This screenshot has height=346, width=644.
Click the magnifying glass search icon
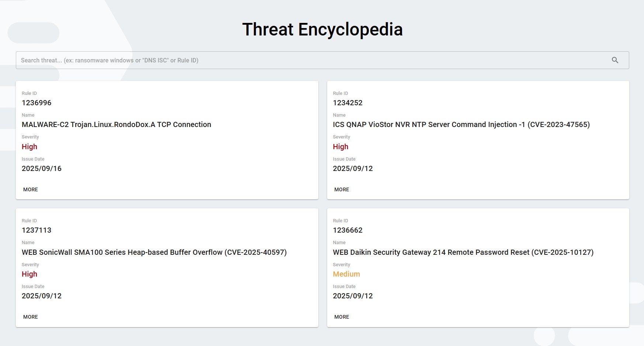[615, 60]
